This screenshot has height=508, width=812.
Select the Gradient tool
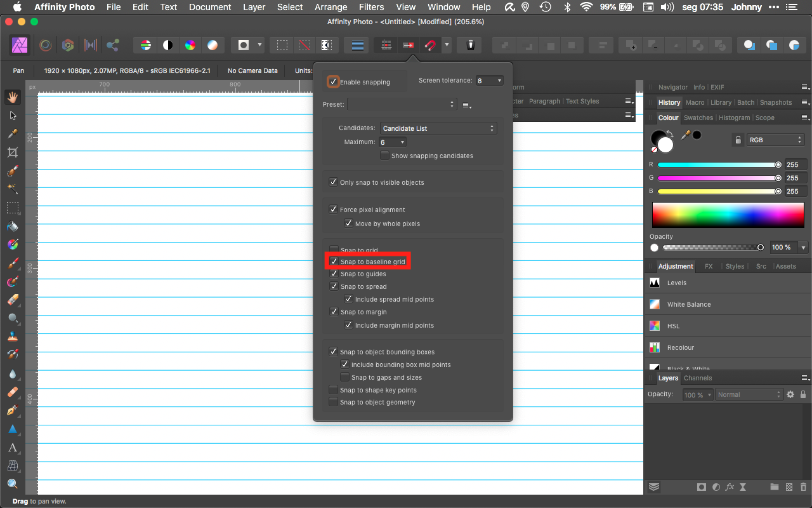(x=13, y=244)
